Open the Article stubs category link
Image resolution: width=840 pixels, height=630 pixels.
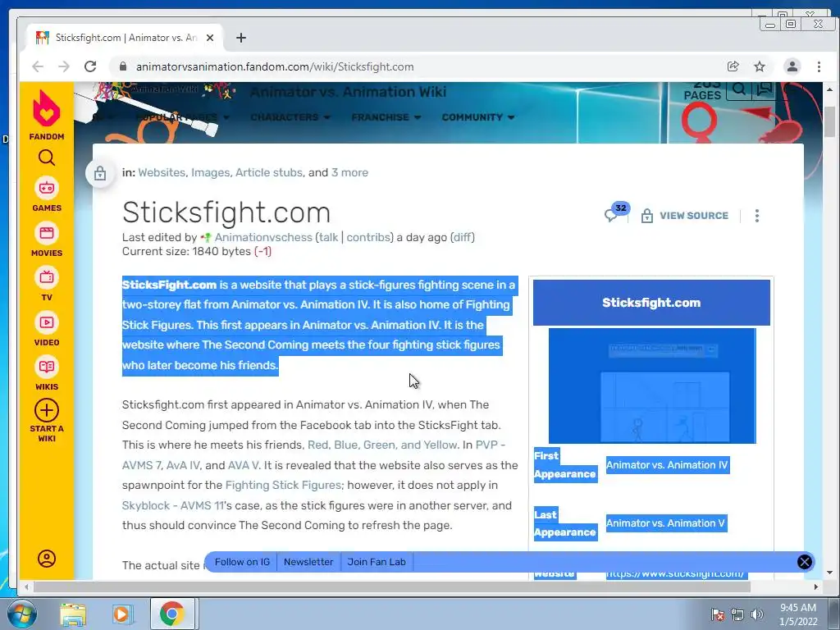click(x=269, y=172)
